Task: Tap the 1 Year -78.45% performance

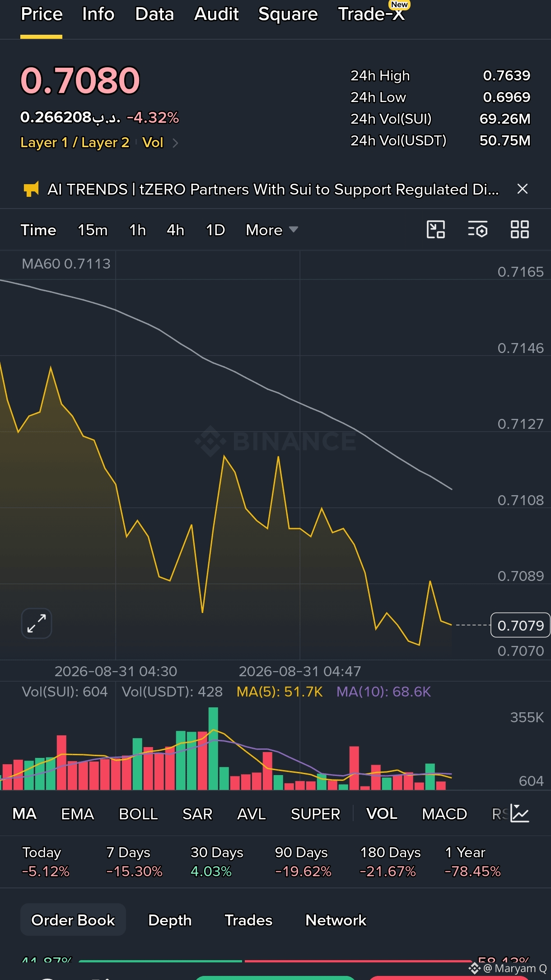Action: tap(472, 862)
